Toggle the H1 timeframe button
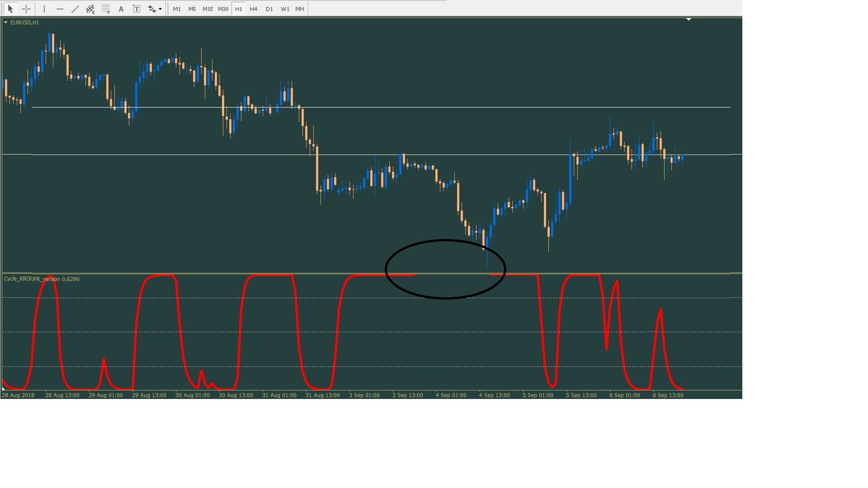The image size is (868, 488). pyautogui.click(x=238, y=9)
